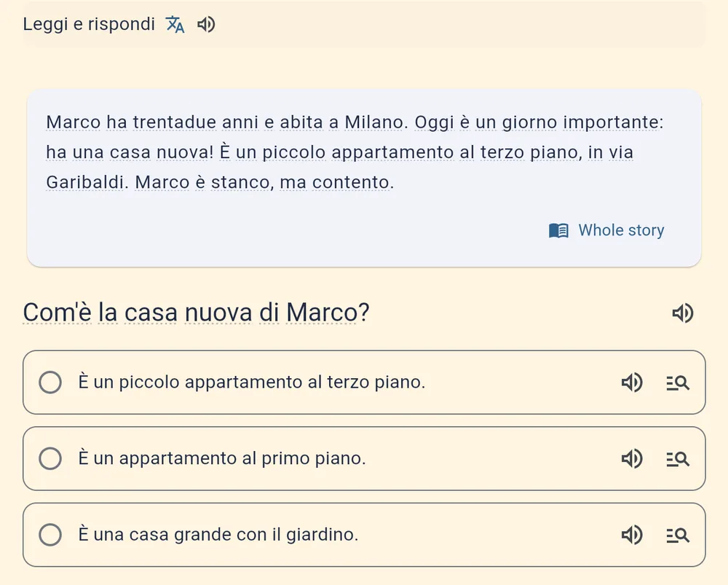
Task: Select radio for appartamento al primo piano
Action: [50, 459]
